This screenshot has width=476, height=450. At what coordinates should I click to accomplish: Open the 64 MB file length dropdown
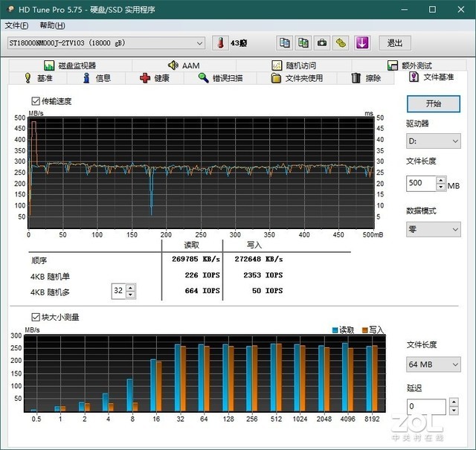pyautogui.click(x=434, y=364)
